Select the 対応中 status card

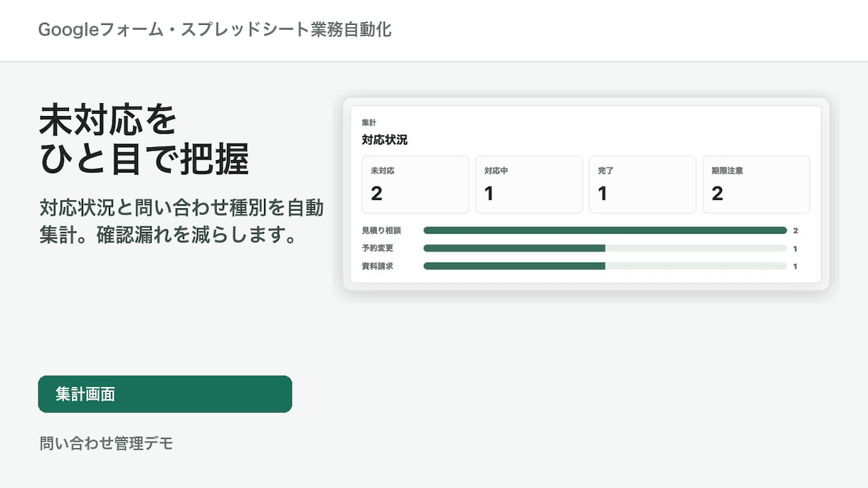[529, 185]
